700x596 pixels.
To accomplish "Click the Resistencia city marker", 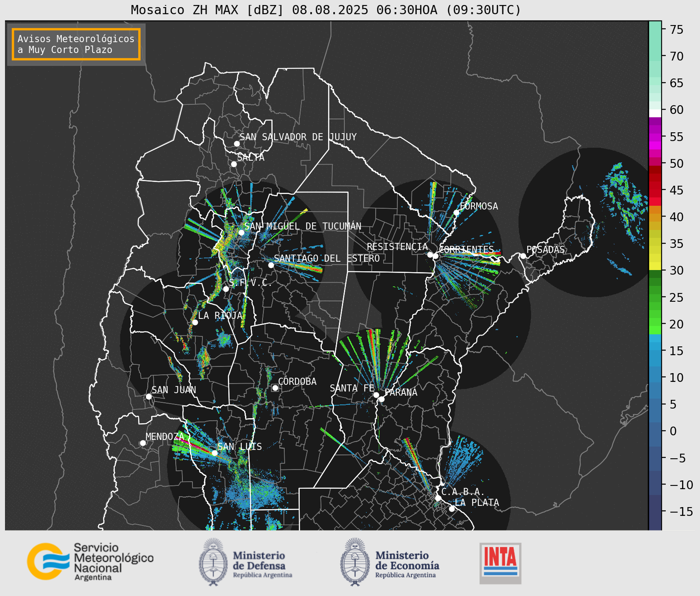I will (430, 255).
